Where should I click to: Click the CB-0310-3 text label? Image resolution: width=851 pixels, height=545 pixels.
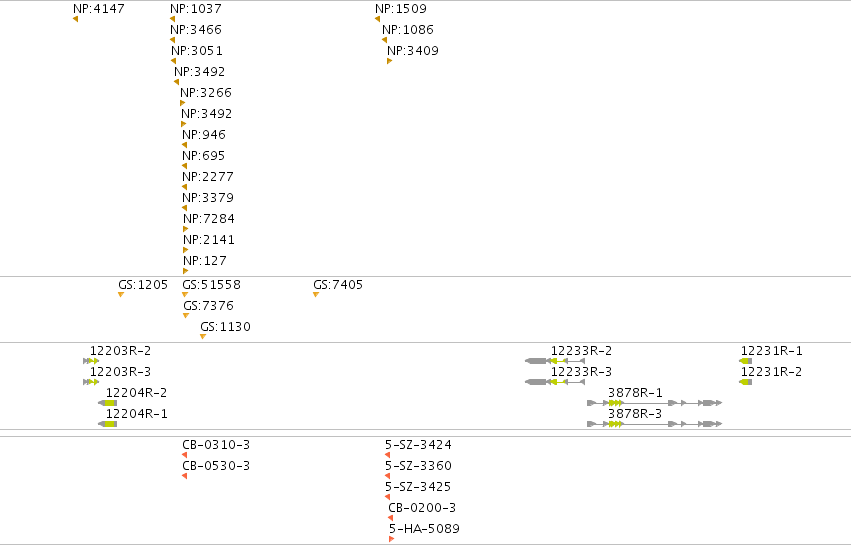(216, 445)
